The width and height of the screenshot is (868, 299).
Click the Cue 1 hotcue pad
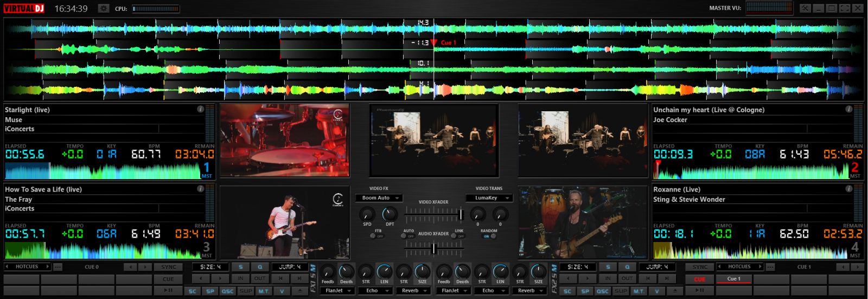[x=734, y=279]
